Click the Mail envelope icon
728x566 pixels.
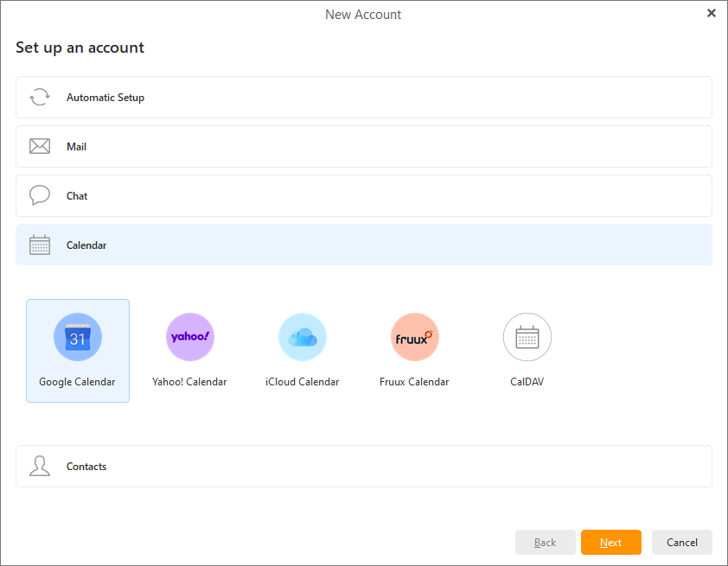click(x=40, y=146)
